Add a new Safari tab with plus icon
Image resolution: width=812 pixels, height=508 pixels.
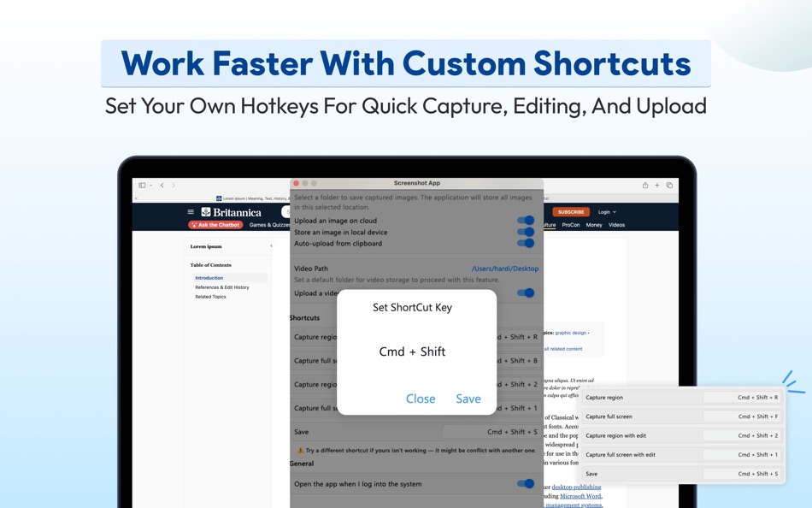tap(657, 185)
